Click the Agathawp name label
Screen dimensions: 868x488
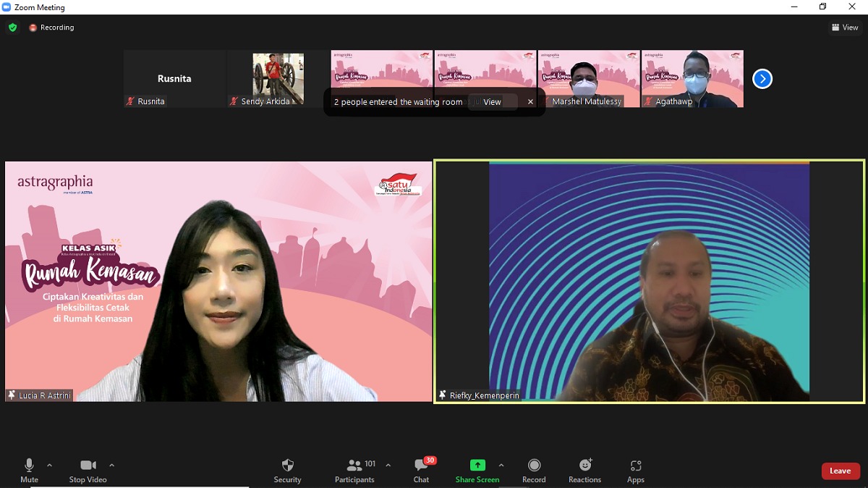pos(674,102)
